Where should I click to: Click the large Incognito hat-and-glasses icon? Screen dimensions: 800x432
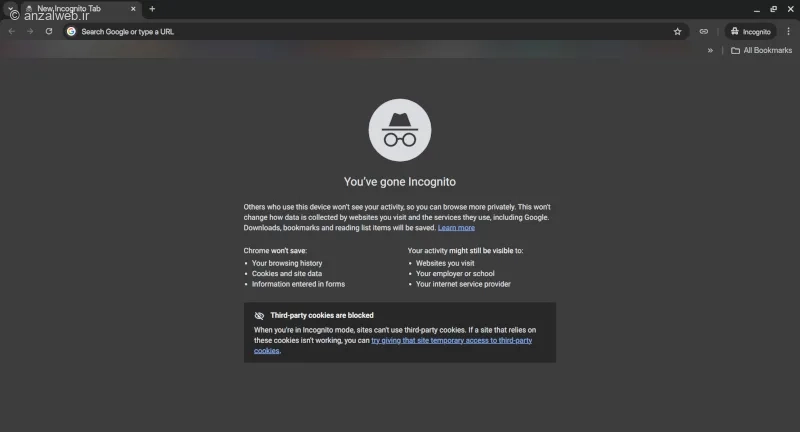click(399, 131)
